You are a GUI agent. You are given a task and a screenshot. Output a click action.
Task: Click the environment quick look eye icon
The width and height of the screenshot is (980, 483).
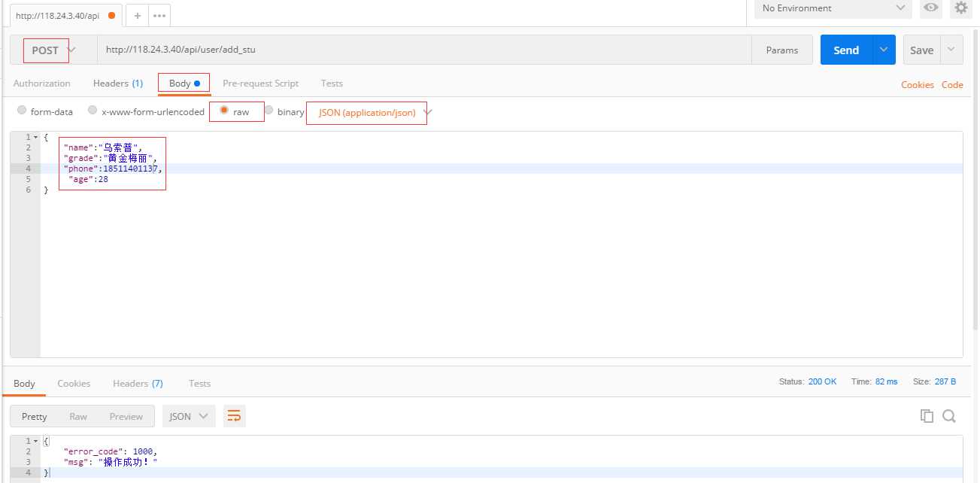(931, 8)
